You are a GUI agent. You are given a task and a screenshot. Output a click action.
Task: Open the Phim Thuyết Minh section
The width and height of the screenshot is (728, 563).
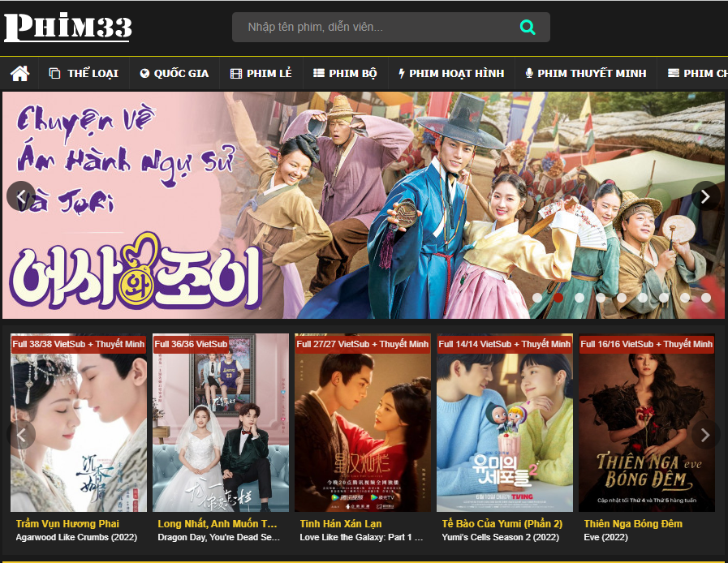[x=585, y=73]
